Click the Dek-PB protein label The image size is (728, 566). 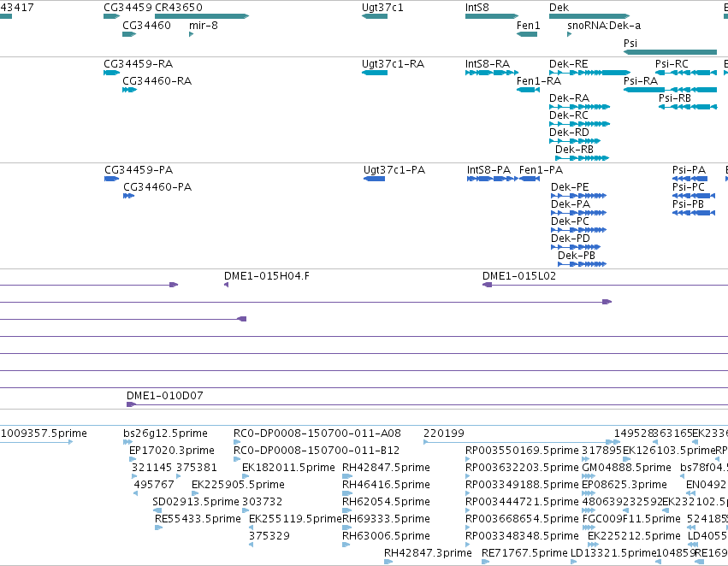tap(577, 256)
